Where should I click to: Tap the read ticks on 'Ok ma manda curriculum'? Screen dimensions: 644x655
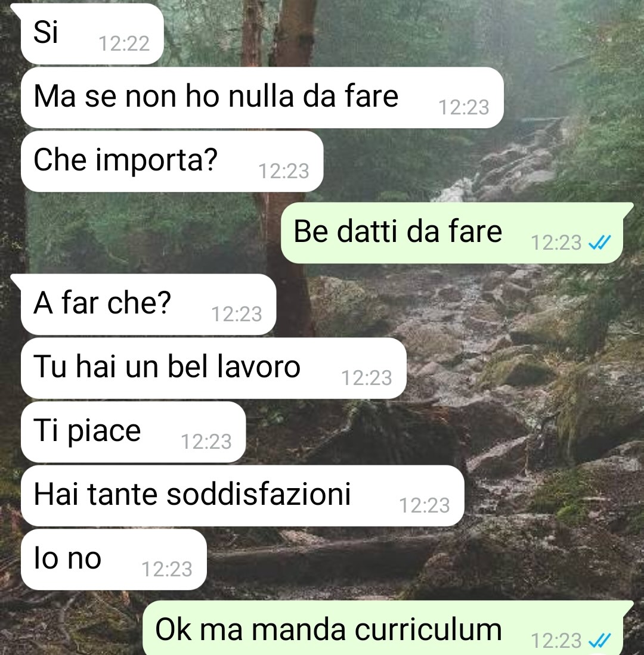600,640
